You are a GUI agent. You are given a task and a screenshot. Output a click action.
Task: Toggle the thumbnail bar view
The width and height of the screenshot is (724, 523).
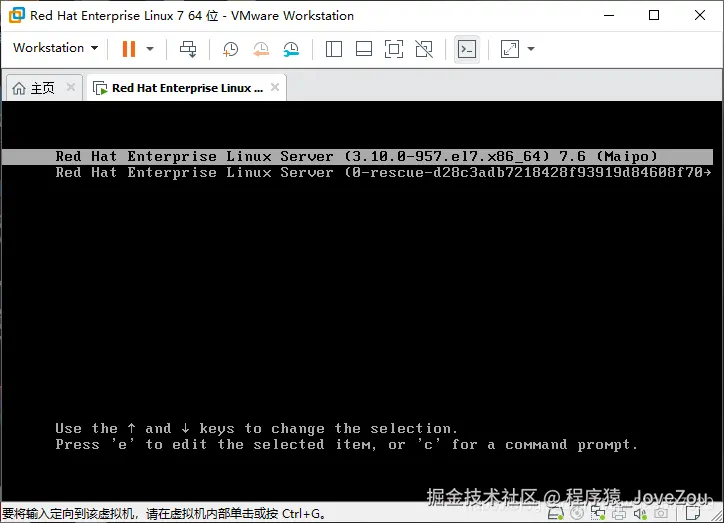coord(364,49)
